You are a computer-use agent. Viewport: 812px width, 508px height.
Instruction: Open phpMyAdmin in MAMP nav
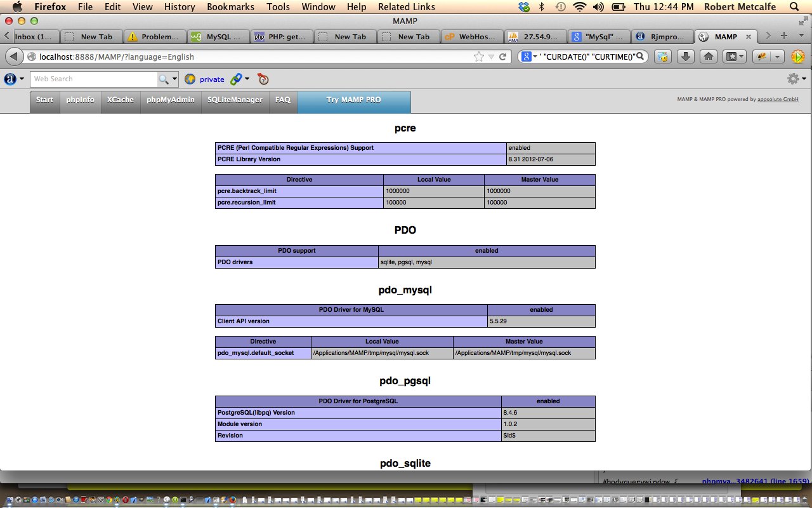pos(171,100)
